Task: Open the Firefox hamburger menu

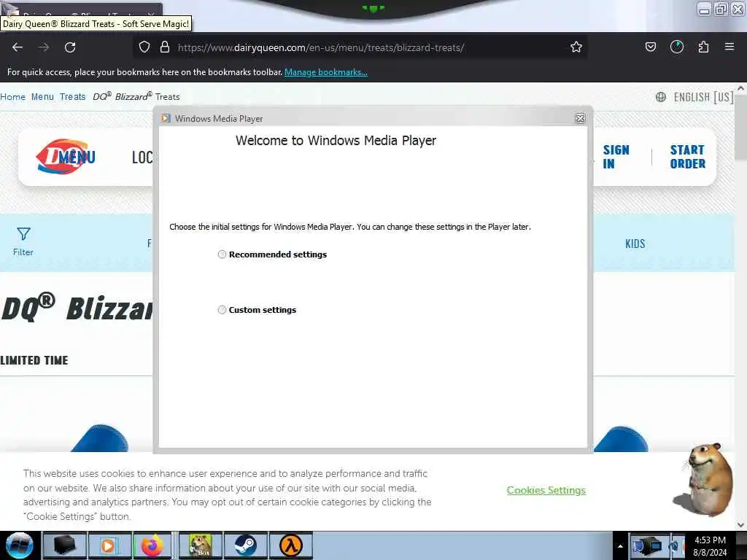Action: [729, 47]
